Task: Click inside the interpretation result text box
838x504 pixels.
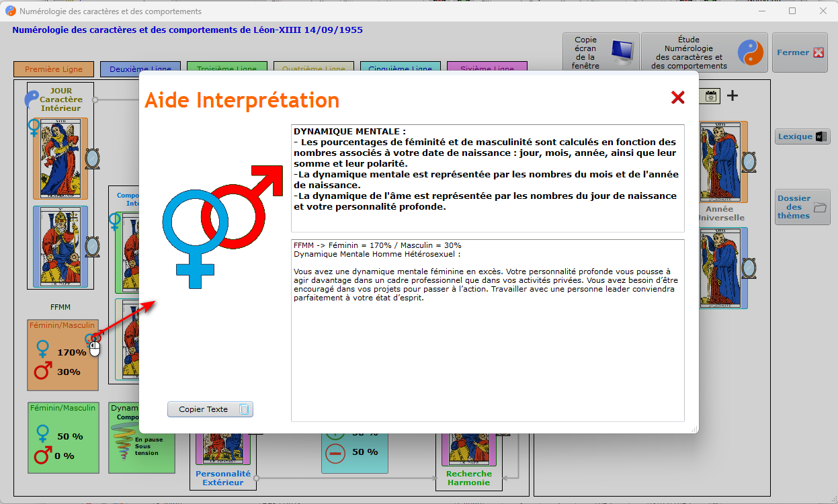Action: coord(487,349)
